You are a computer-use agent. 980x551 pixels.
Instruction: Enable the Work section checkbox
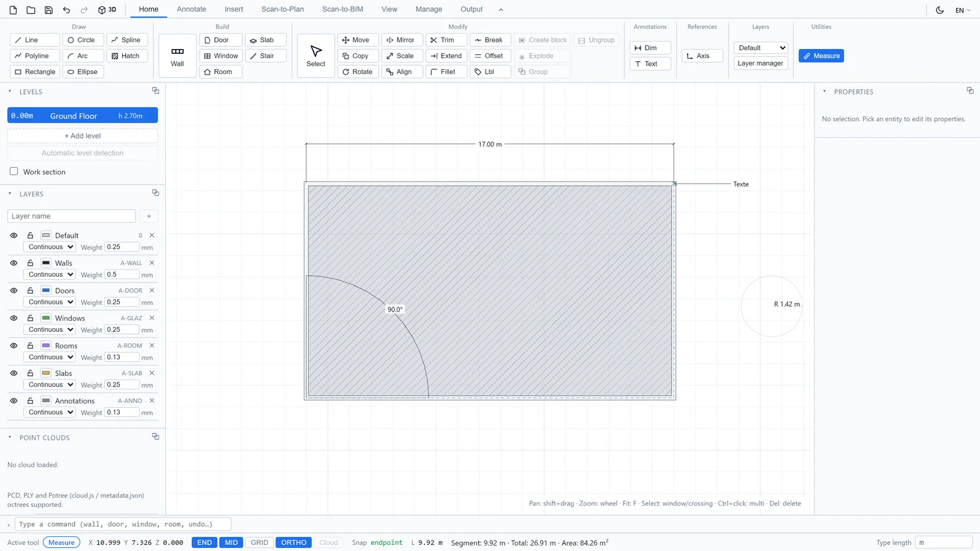(13, 171)
